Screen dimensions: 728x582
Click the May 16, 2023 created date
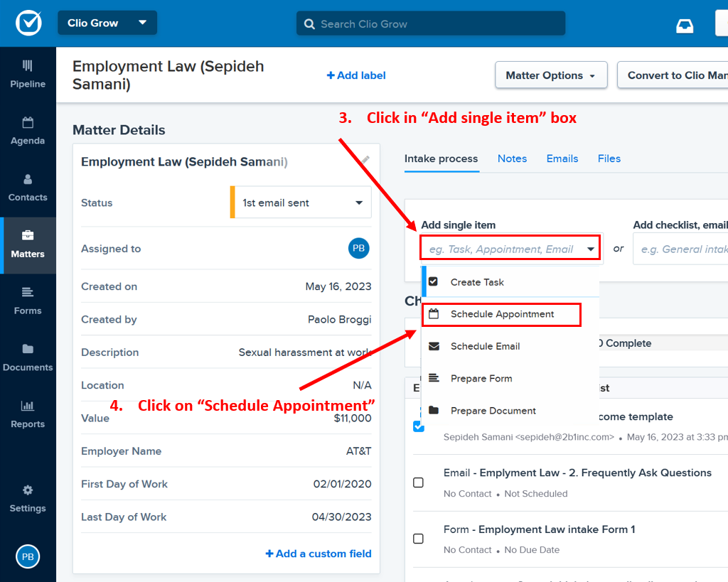pyautogui.click(x=338, y=286)
